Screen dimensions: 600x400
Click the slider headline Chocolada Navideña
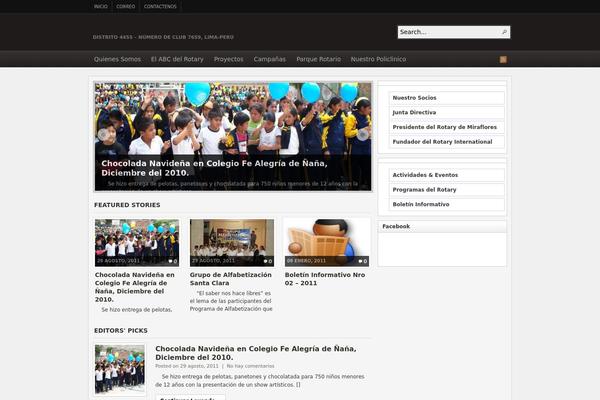[x=214, y=168]
